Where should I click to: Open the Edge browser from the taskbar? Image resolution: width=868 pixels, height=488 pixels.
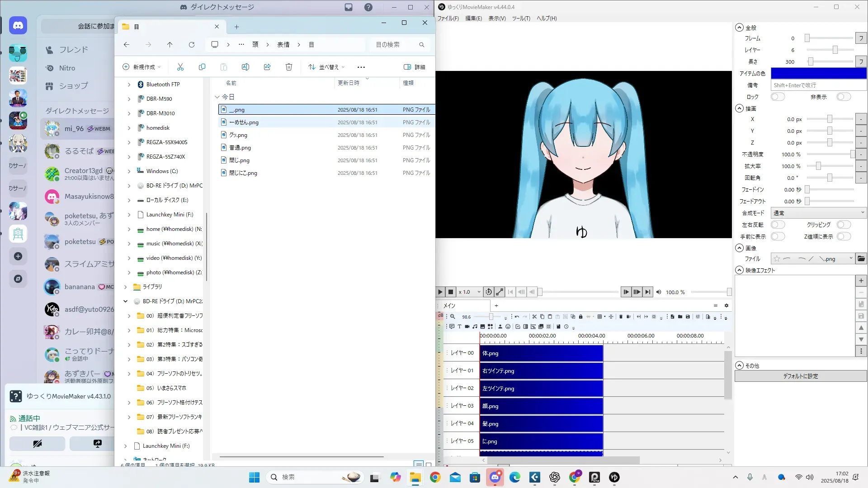click(x=514, y=477)
